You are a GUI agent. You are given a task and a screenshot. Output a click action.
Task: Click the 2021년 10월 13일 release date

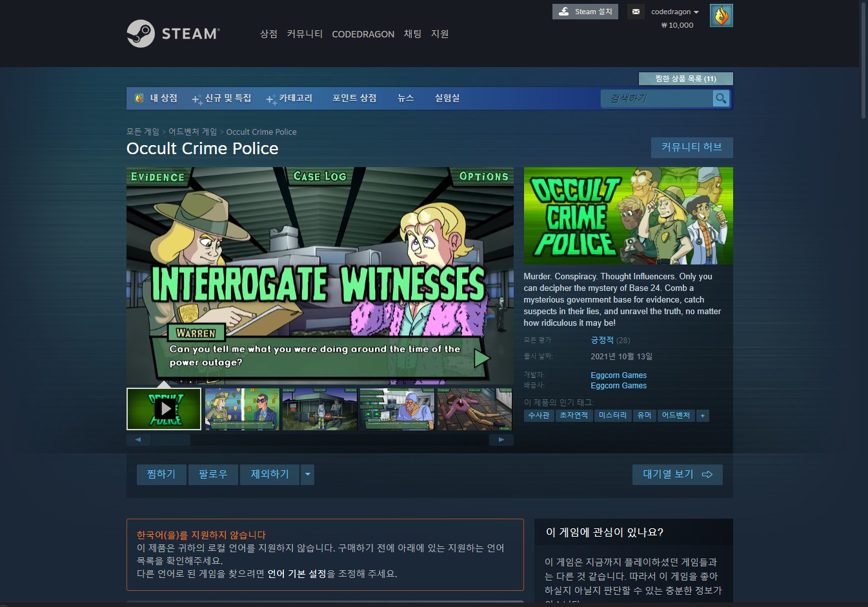coord(621,356)
